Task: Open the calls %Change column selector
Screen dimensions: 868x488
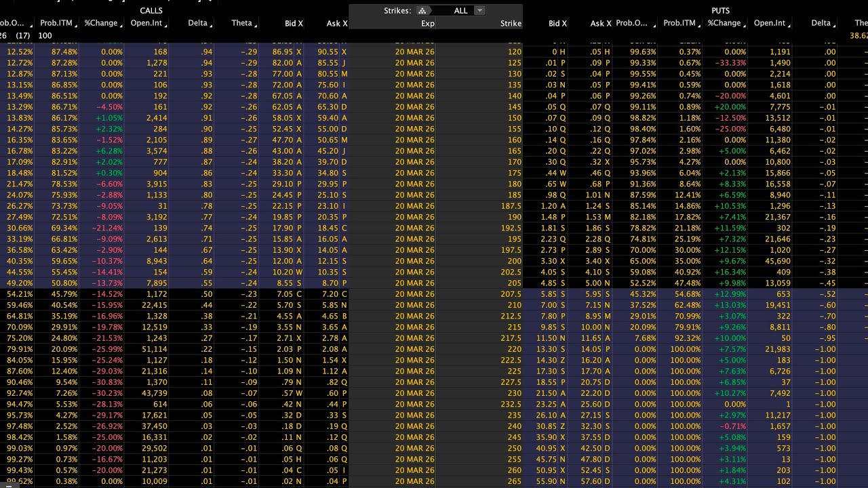Action: tap(122, 25)
